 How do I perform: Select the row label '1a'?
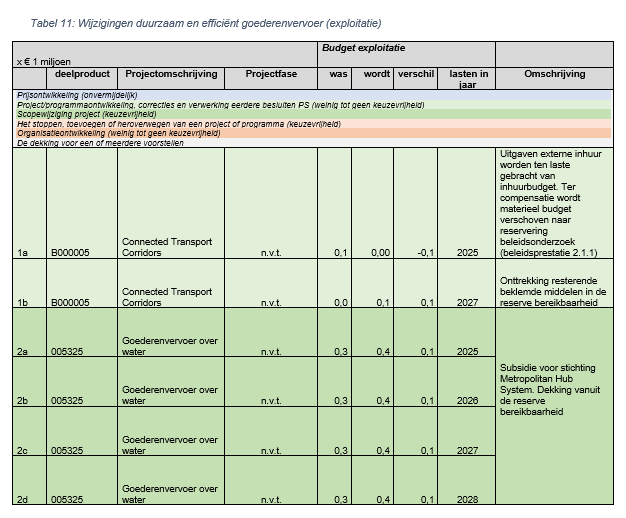click(x=22, y=253)
